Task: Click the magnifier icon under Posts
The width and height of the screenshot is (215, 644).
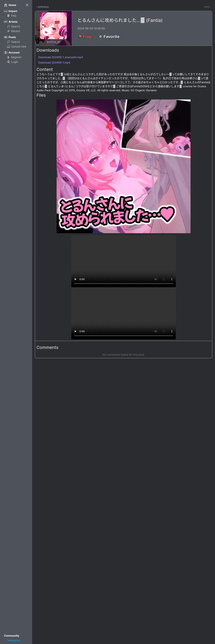Action: (x=9, y=42)
